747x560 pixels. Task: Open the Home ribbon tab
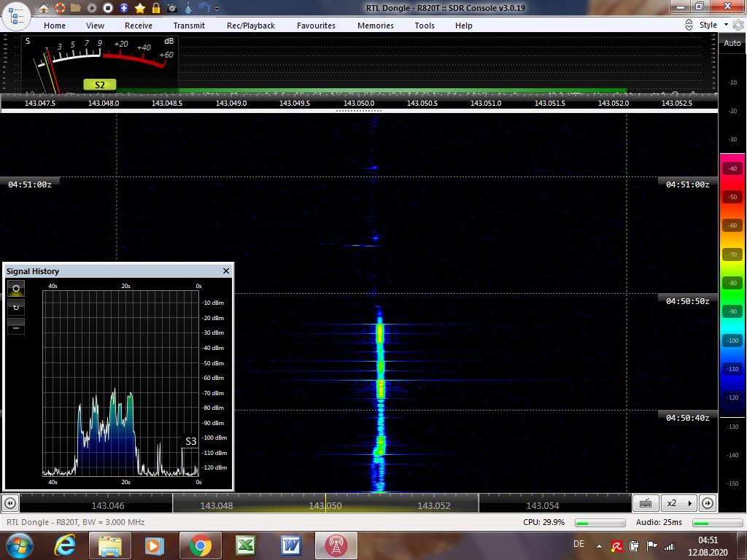point(55,26)
